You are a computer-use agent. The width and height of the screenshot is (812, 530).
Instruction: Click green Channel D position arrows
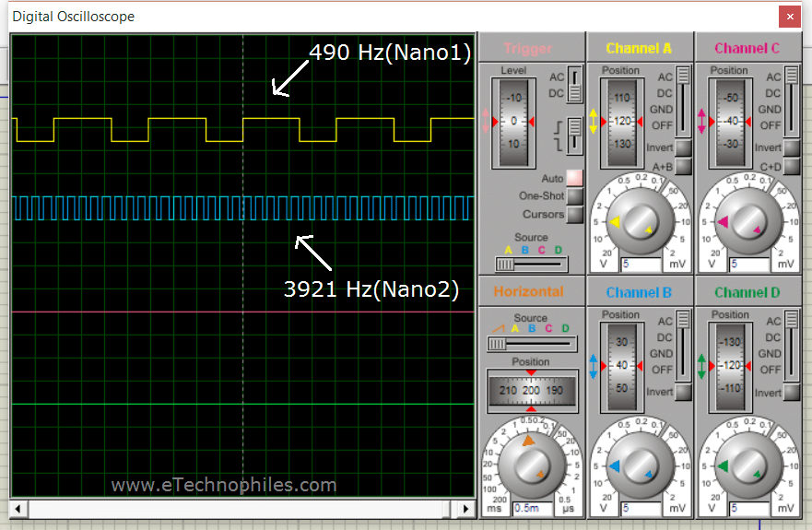[x=701, y=366]
